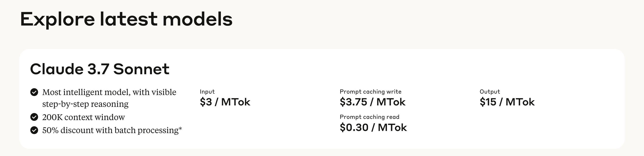Click the checkmark icon beside 200K context window
This screenshot has height=156, width=644.
(x=34, y=117)
